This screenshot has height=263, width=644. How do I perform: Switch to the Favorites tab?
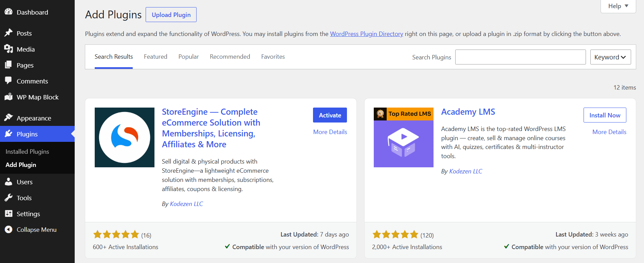click(273, 57)
